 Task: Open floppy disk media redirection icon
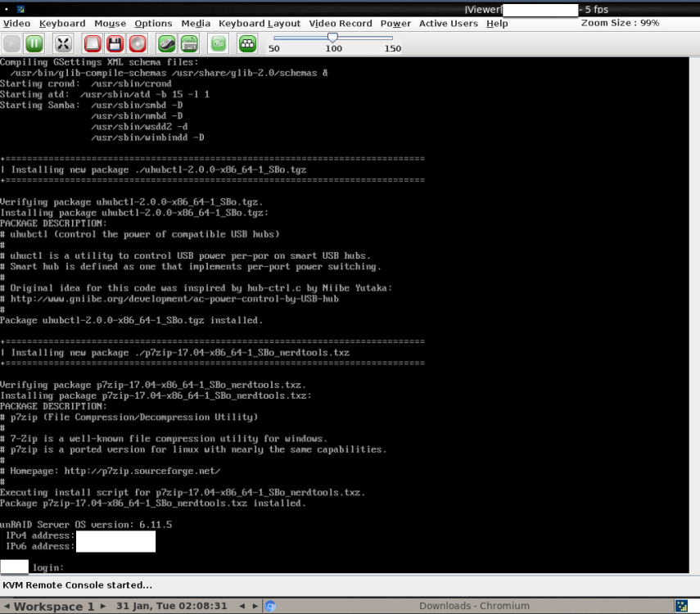(x=115, y=43)
